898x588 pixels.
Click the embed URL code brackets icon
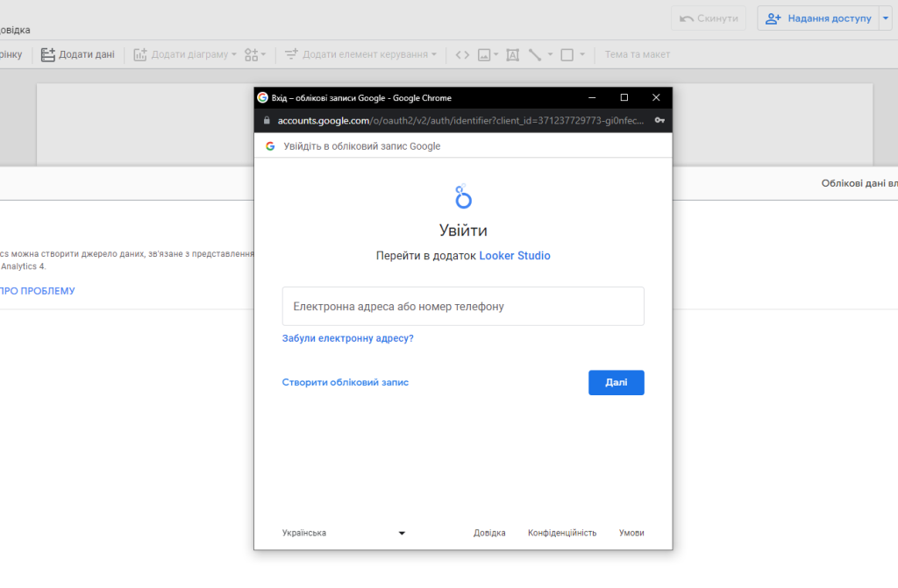(462, 54)
